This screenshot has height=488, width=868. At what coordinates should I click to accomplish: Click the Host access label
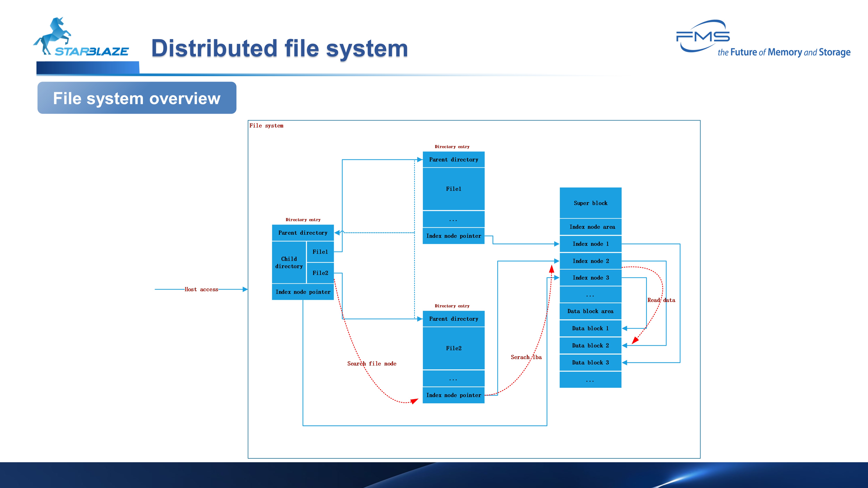click(201, 289)
